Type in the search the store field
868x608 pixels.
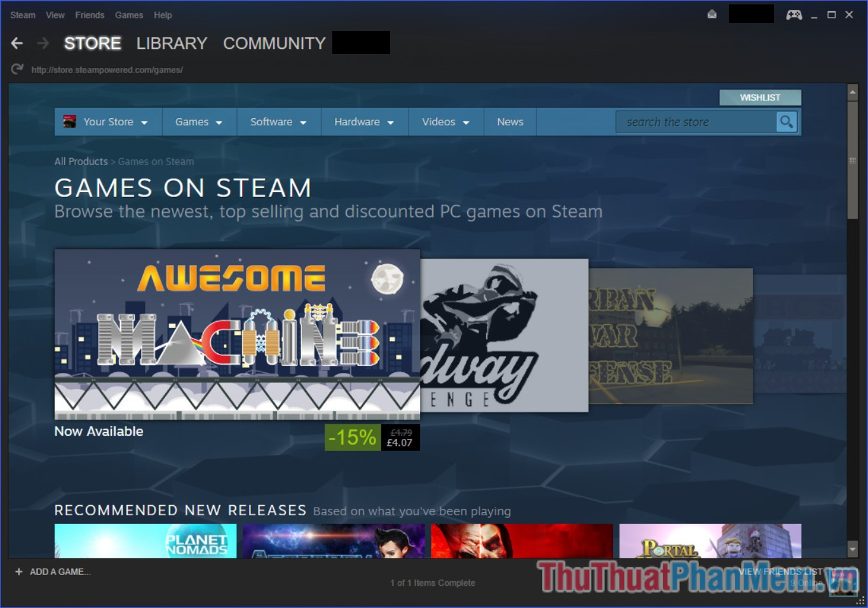(695, 122)
